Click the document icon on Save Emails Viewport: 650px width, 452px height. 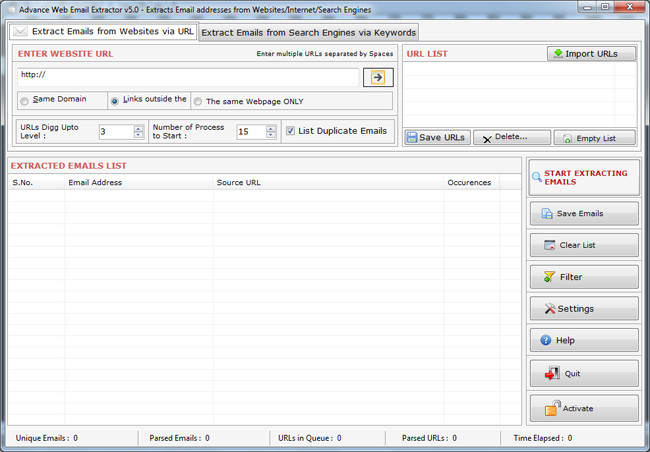point(547,214)
